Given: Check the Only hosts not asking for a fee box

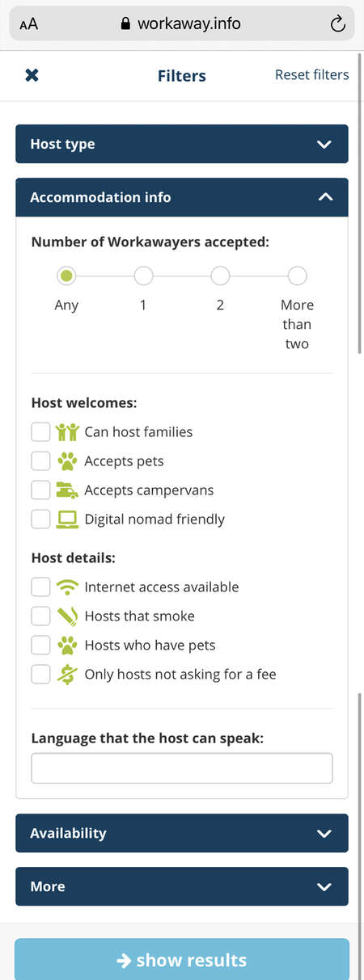Looking at the screenshot, I should 40,675.
